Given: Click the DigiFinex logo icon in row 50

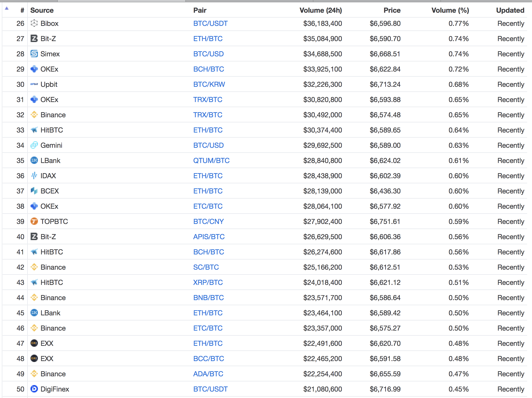Looking at the screenshot, I should pyautogui.click(x=34, y=389).
